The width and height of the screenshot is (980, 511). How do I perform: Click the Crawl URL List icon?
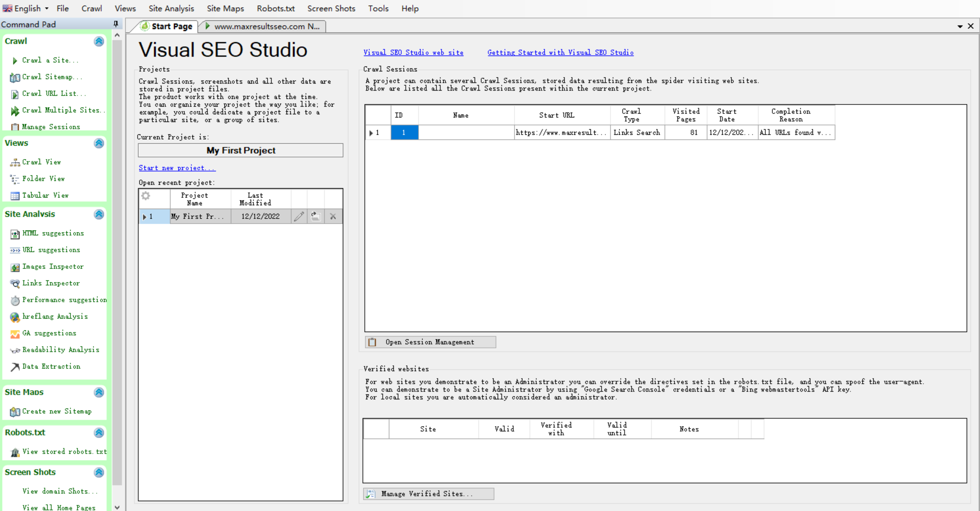pyautogui.click(x=15, y=94)
